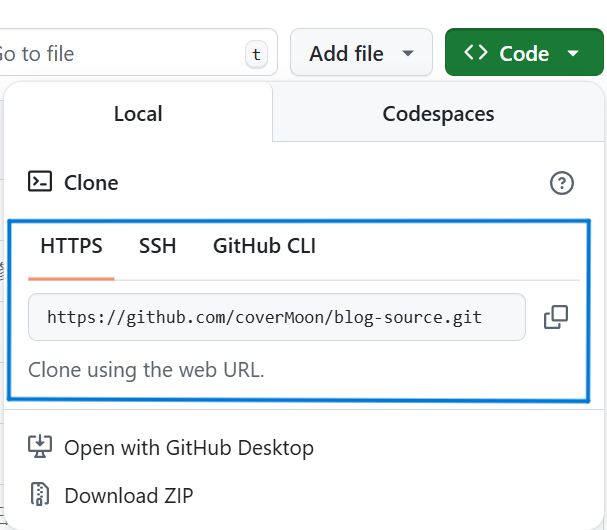Select the GitHub CLI clone option
Viewport: 607px width, 530px height.
click(264, 246)
